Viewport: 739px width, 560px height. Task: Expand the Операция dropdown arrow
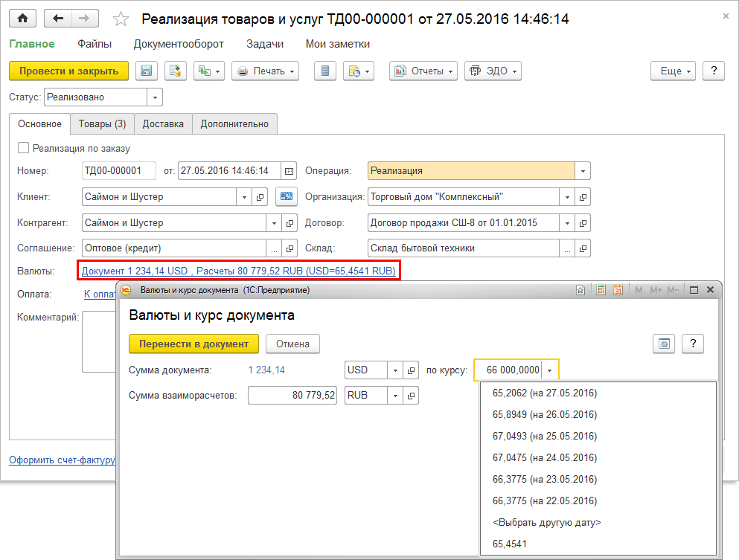tap(583, 171)
